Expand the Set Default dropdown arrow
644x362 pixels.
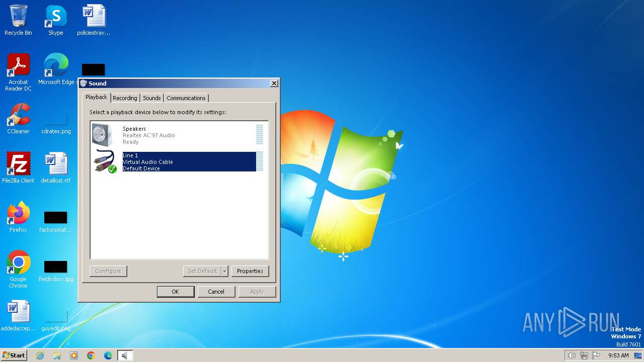(x=224, y=271)
